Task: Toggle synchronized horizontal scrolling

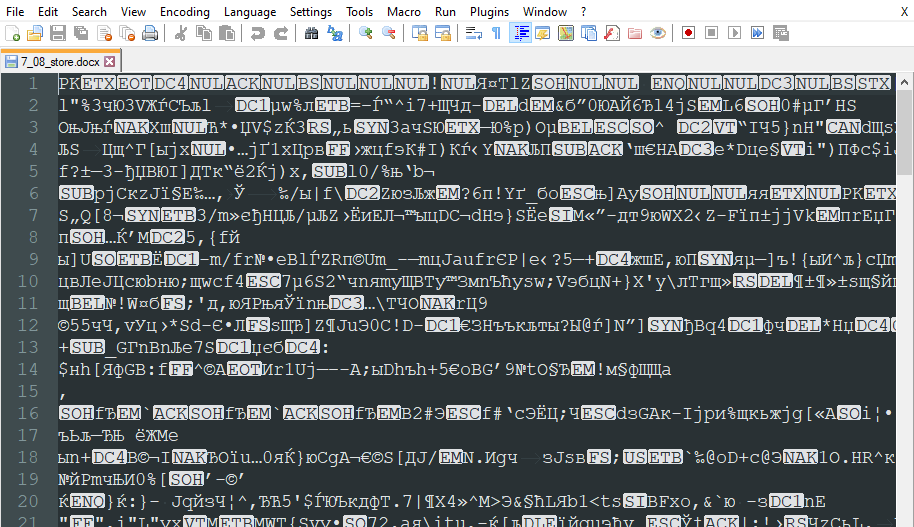Action: (443, 33)
